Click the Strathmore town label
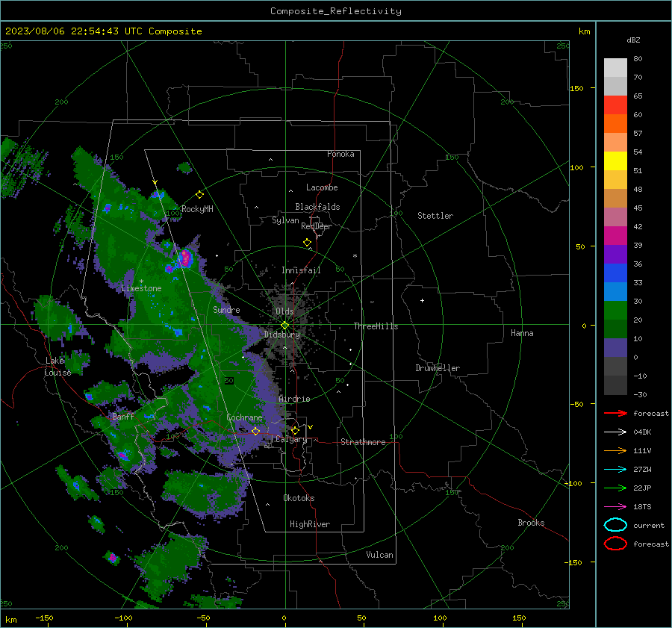672x628 pixels. click(363, 442)
